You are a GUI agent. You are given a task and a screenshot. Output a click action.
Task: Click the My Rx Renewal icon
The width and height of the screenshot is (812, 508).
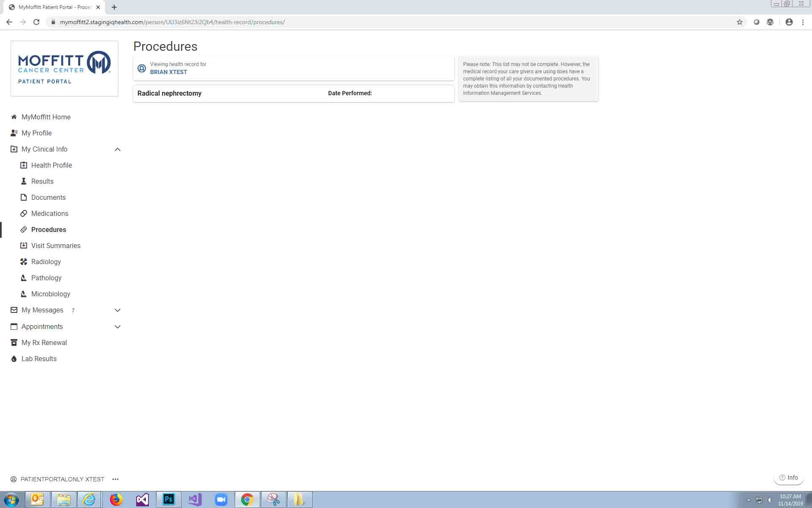[x=14, y=342]
